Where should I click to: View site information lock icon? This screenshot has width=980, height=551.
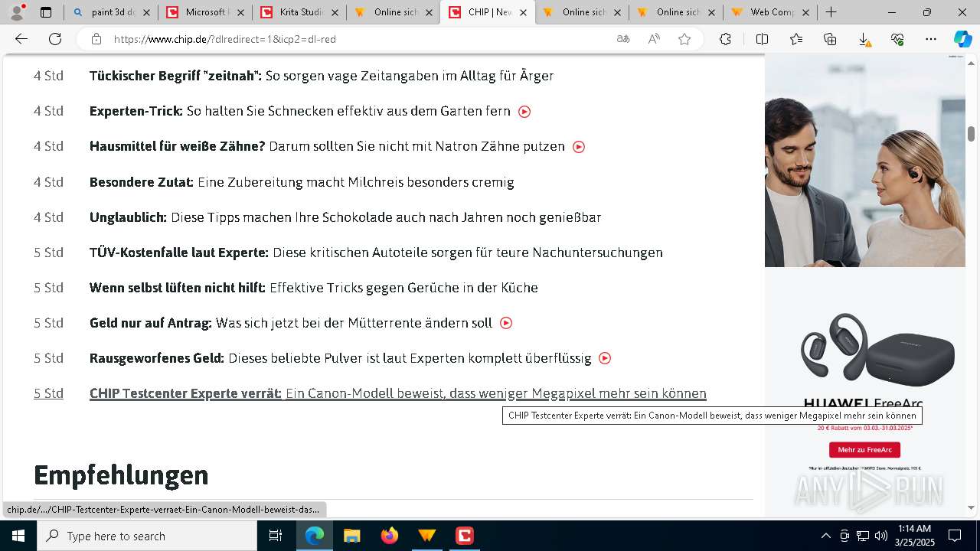(x=96, y=39)
